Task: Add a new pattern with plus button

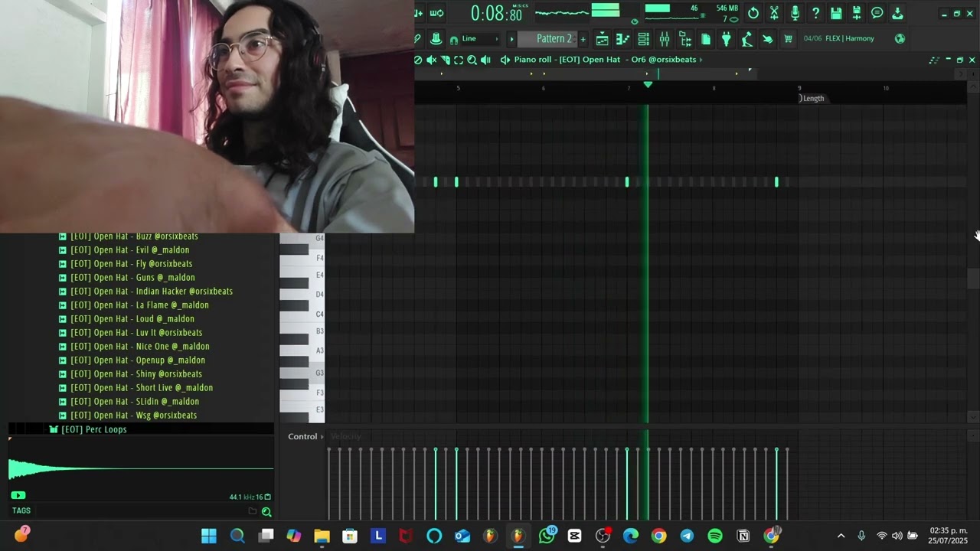Action: tap(583, 38)
